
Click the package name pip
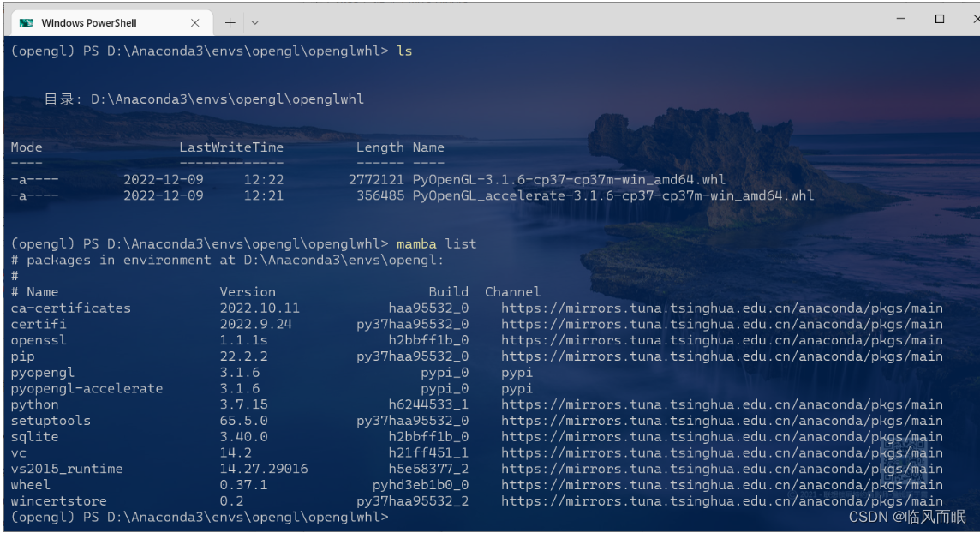[x=22, y=356]
